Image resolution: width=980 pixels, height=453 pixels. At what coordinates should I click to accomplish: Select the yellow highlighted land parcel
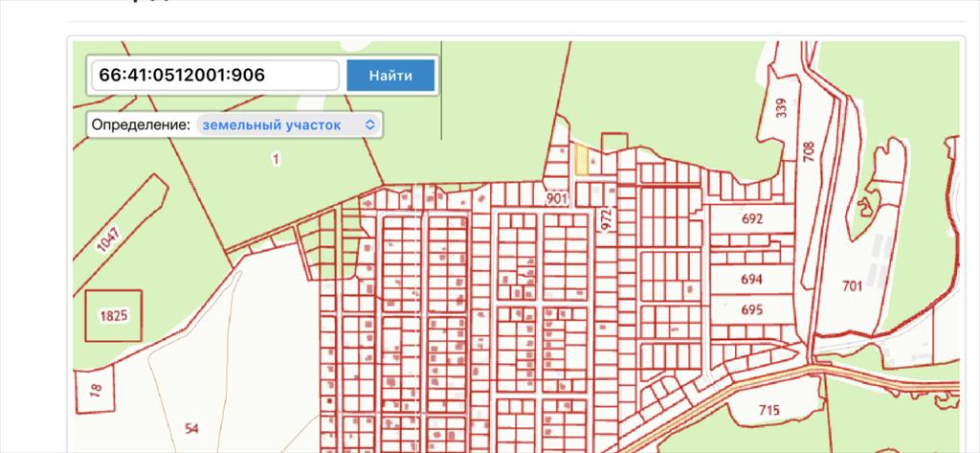click(x=581, y=159)
